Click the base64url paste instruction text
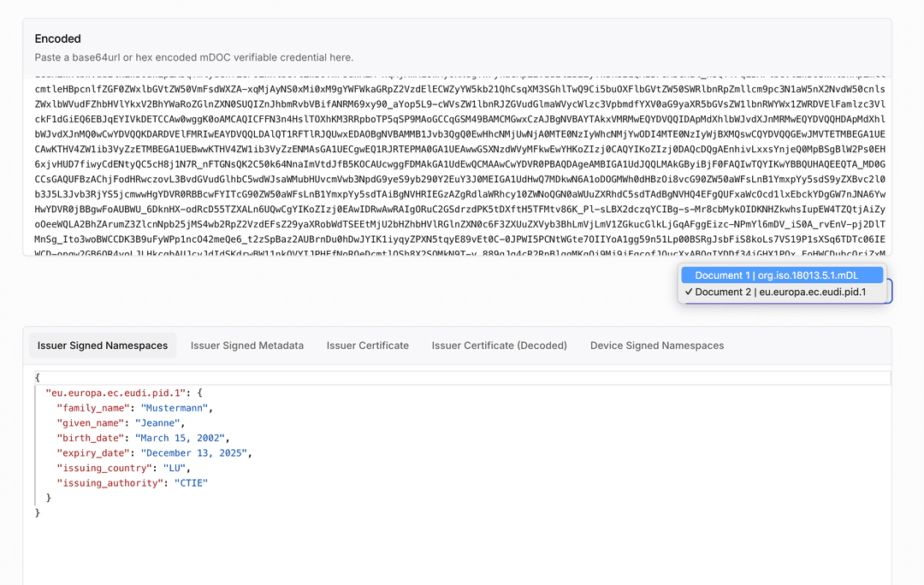The width and height of the screenshot is (924, 585). [x=194, y=57]
